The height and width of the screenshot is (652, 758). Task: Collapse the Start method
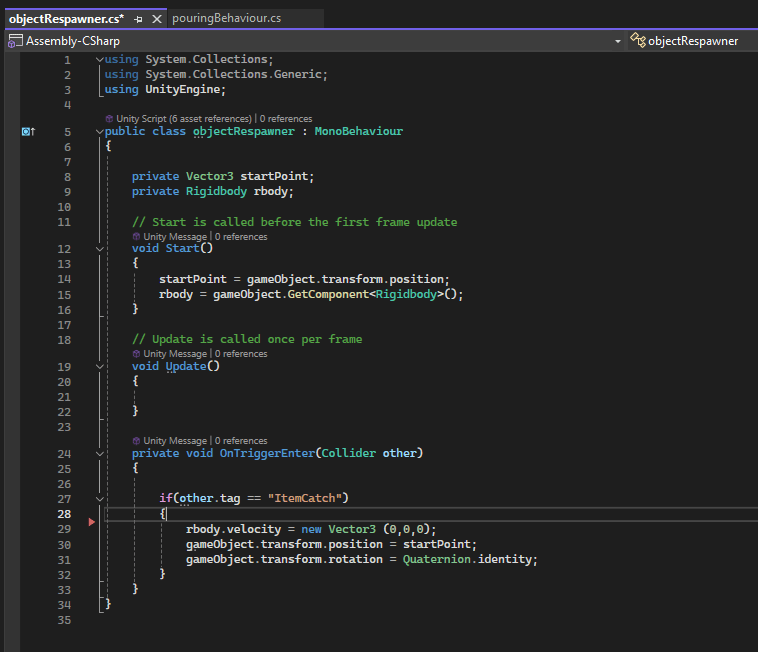point(98,249)
